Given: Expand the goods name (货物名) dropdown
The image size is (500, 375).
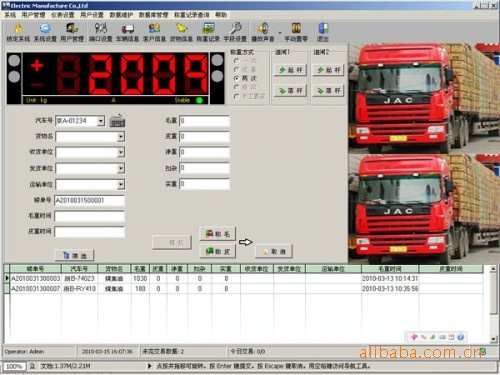Looking at the screenshot, I should pyautogui.click(x=121, y=136).
